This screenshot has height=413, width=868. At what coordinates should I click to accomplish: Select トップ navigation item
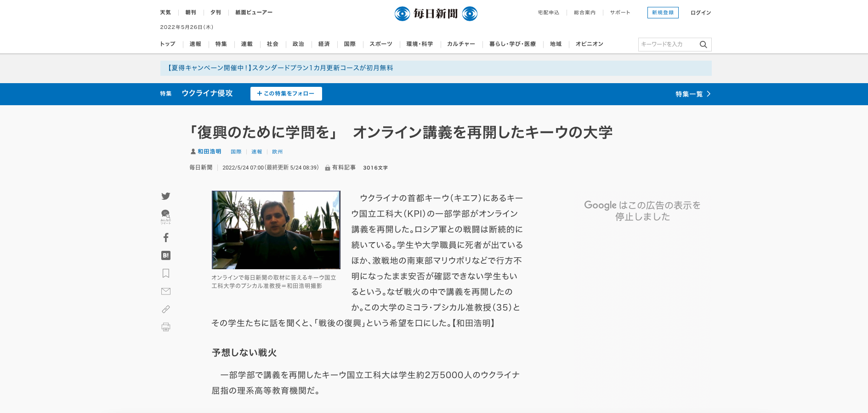[168, 44]
